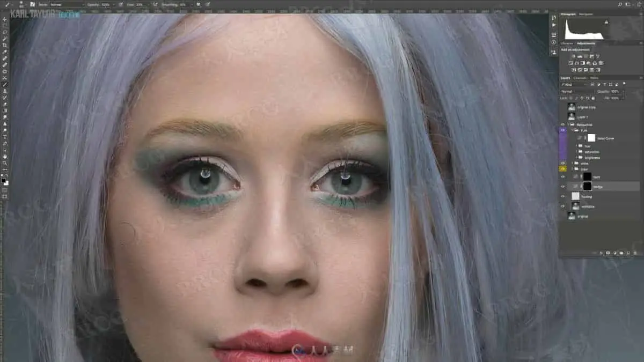Select the Gradient tool
The width and height of the screenshot is (644, 362).
coord(5,110)
